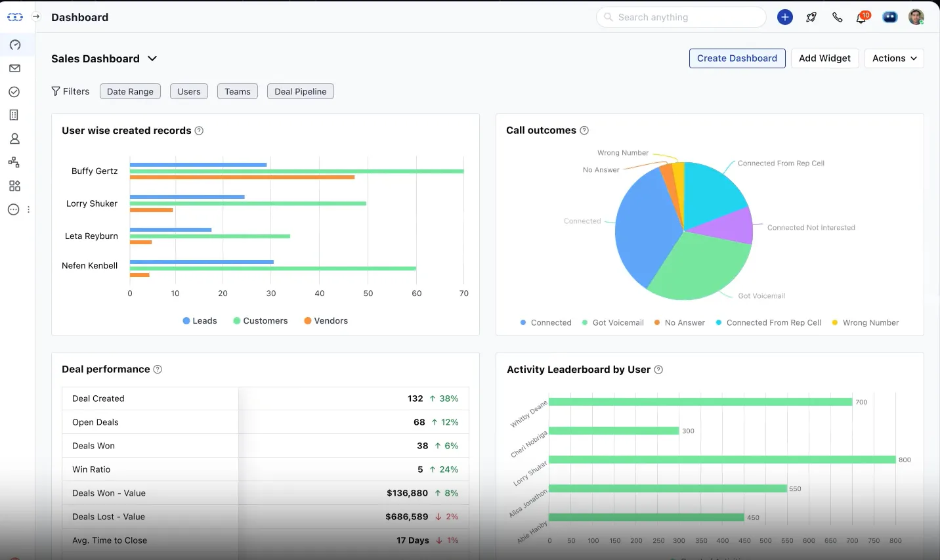Click help icon next to Activity Leaderboard by User
The width and height of the screenshot is (940, 560).
pyautogui.click(x=658, y=370)
